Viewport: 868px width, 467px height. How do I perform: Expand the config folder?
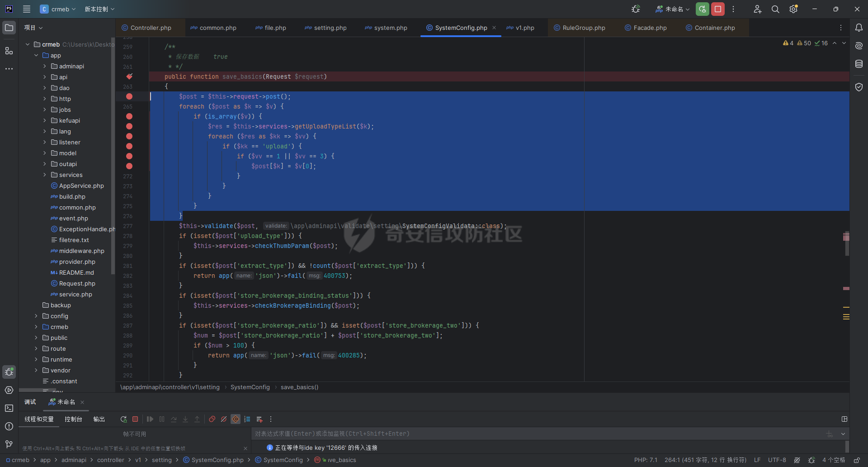click(x=36, y=316)
